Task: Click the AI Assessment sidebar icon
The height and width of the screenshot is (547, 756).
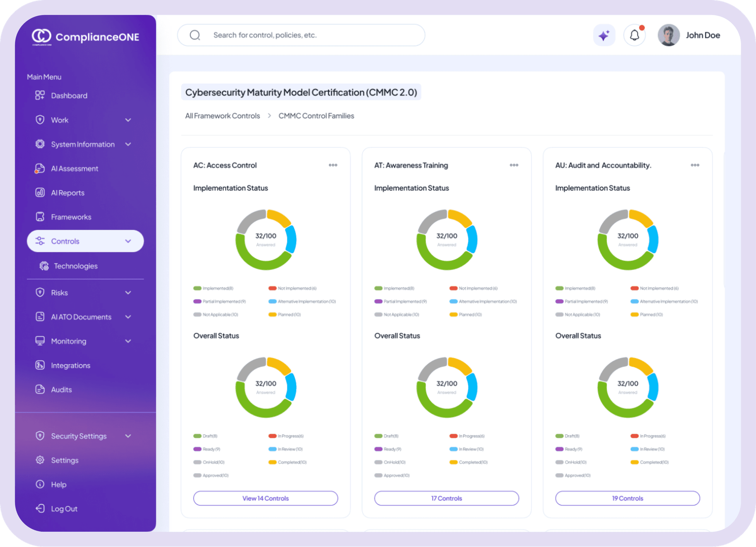Action: (40, 169)
